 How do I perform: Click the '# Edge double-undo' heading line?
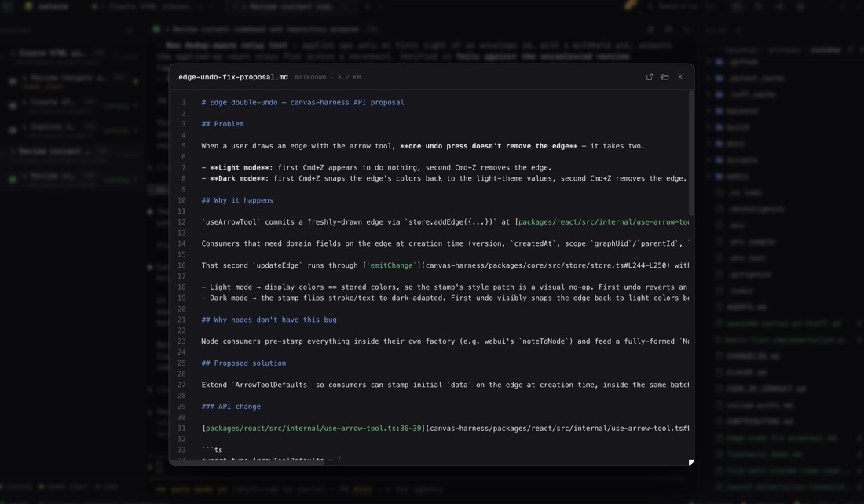pos(302,103)
